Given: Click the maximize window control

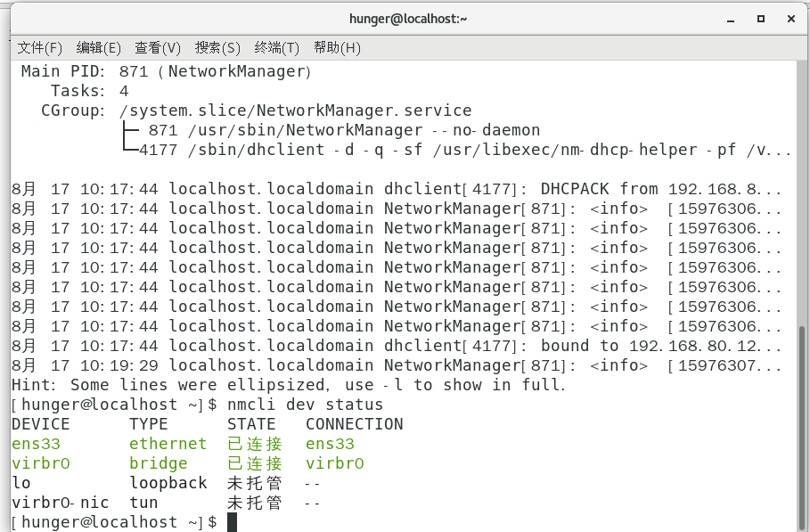Looking at the screenshot, I should point(760,18).
